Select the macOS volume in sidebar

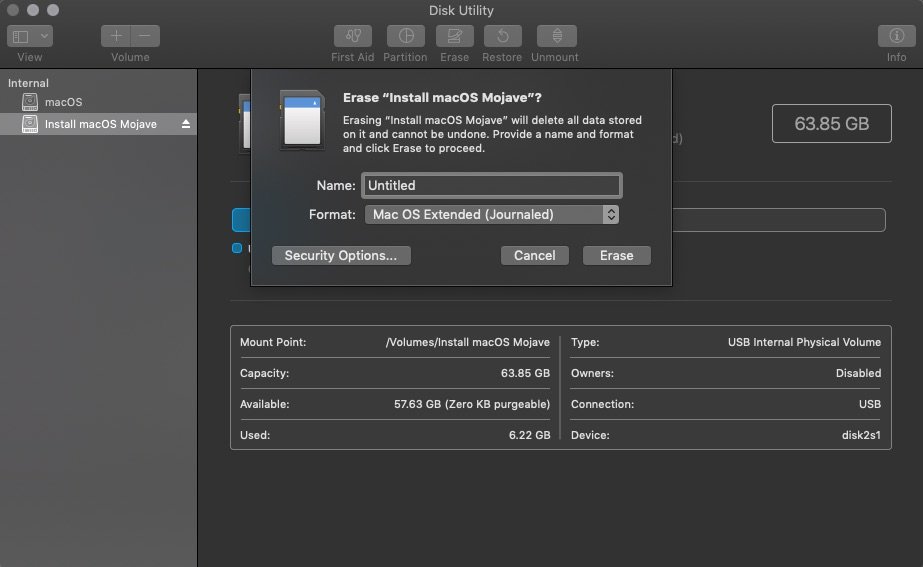coord(98,102)
